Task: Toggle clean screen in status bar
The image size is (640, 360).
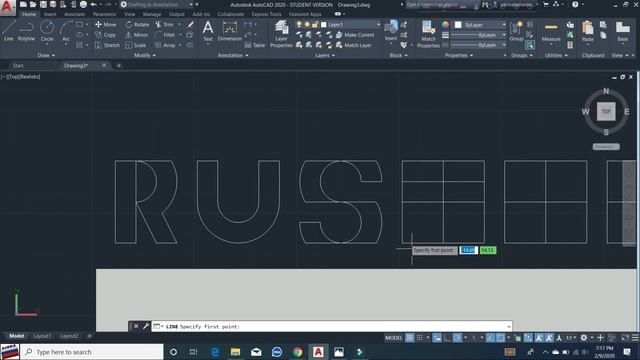Action: [625, 338]
